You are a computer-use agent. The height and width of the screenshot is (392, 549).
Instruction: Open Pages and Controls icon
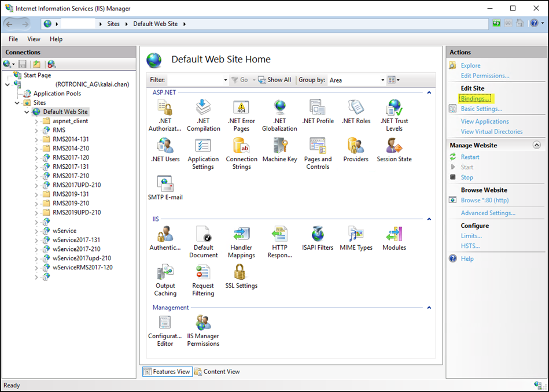click(x=318, y=154)
